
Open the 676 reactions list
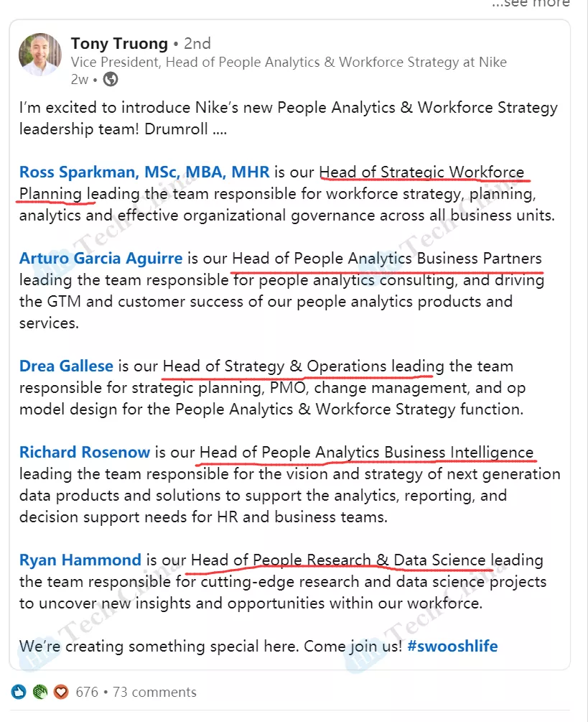pos(87,693)
